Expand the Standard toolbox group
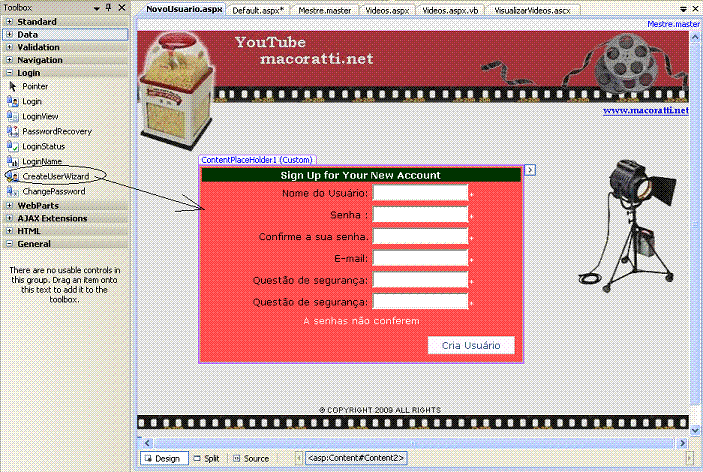Screen dimensions: 703x472 pyautogui.click(x=9, y=22)
